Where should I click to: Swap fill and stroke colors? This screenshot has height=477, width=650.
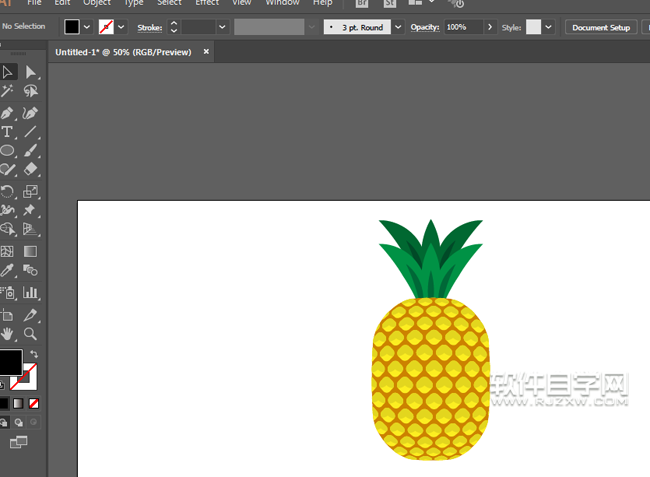(33, 354)
